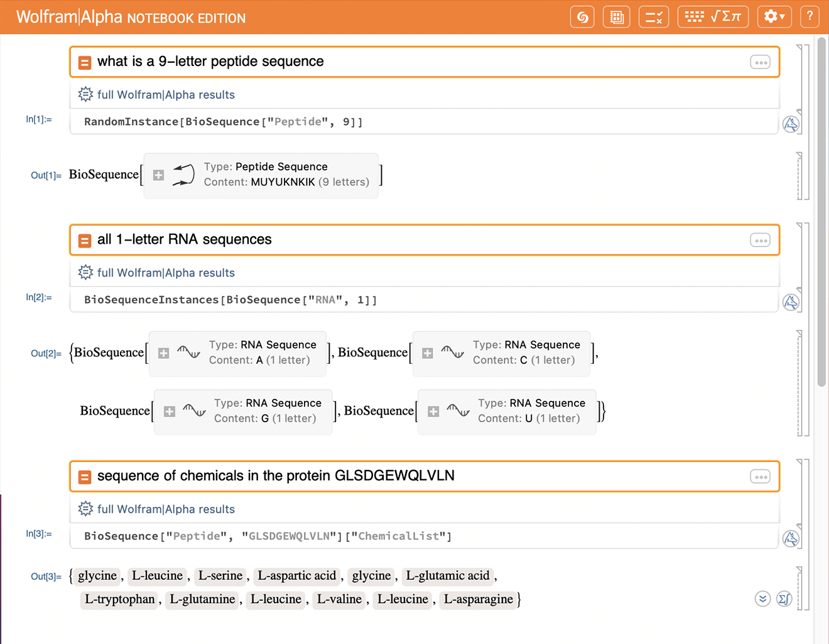Collapse the protein GLSDGEWQLVLN query

tap(85, 476)
